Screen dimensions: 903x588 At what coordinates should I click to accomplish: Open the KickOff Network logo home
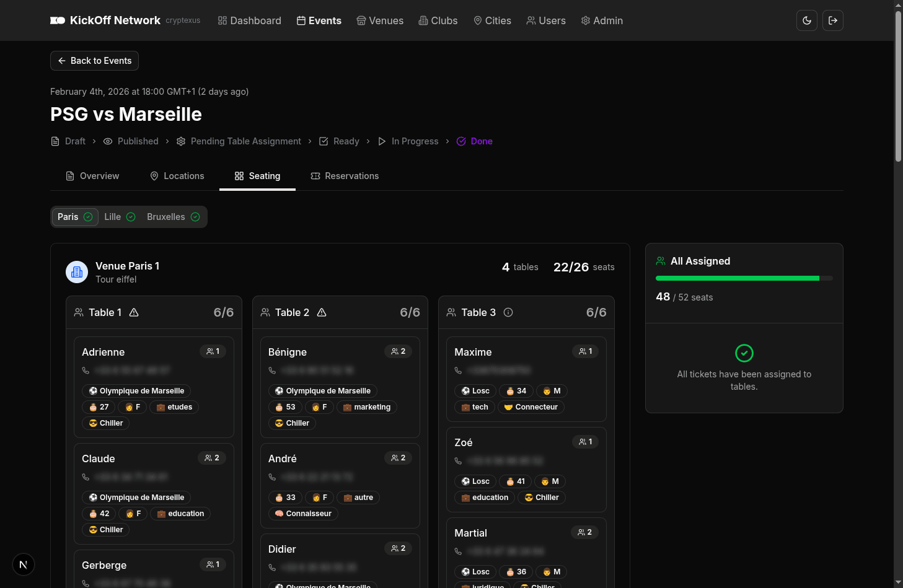105,20
